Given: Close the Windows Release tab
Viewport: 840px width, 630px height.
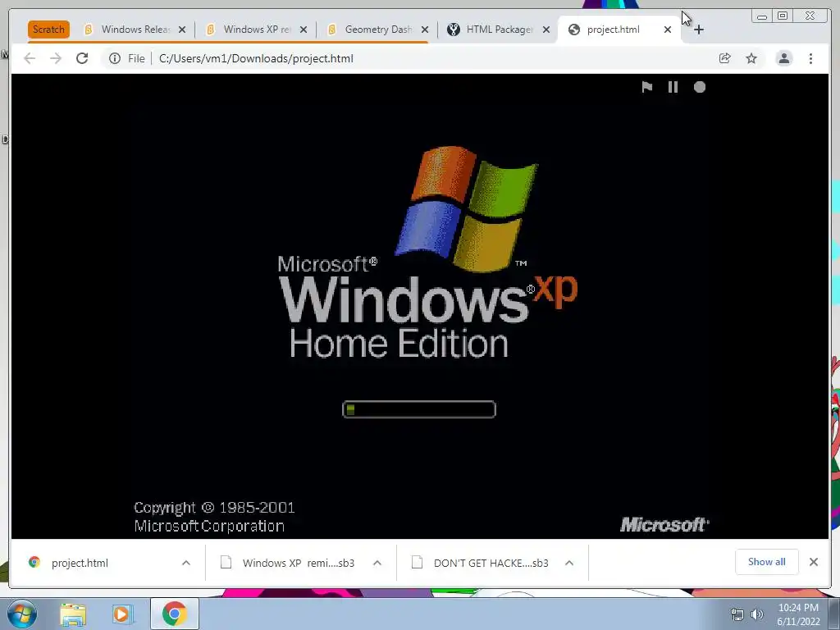Looking at the screenshot, I should (182, 30).
